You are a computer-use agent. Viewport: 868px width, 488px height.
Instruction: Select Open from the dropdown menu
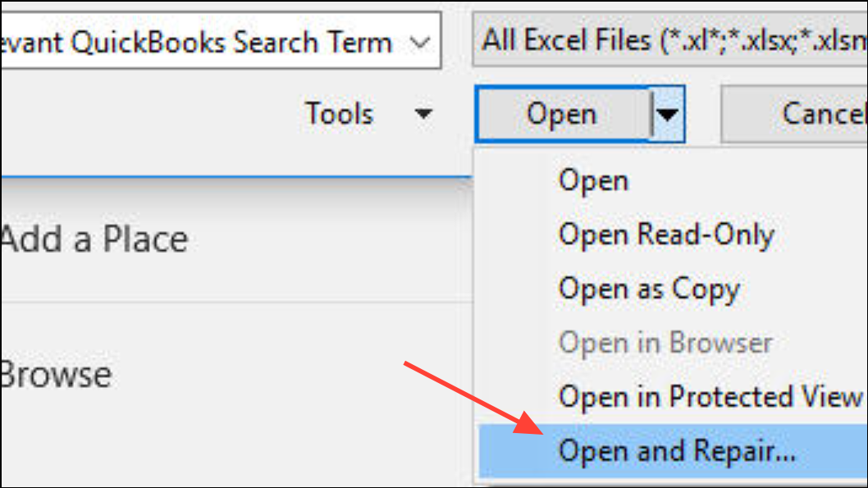tap(594, 180)
